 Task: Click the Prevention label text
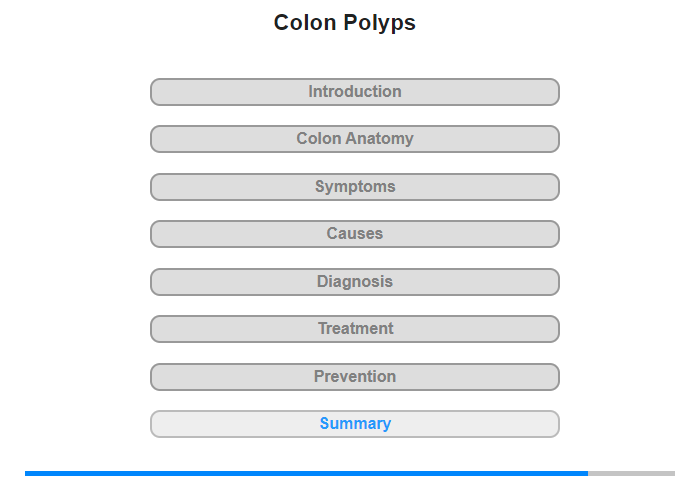tap(355, 376)
